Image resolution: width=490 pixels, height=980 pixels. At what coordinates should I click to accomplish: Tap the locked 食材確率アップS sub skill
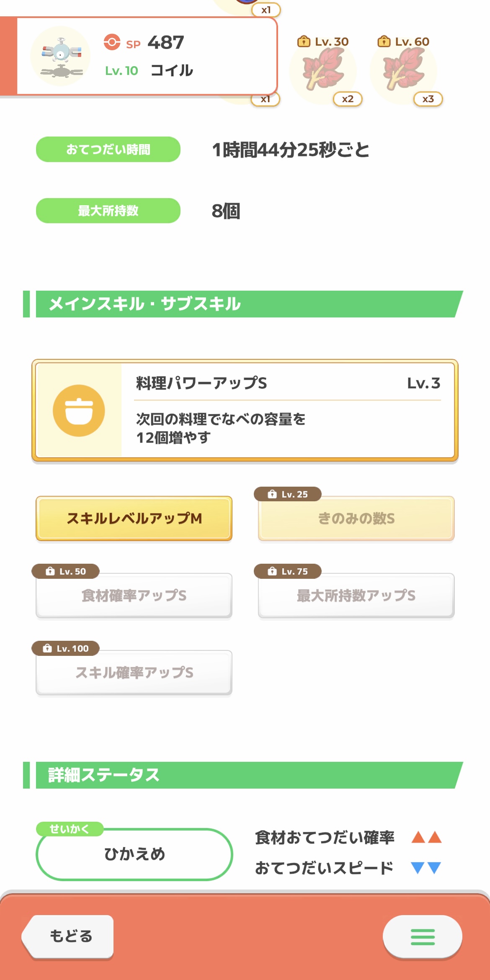click(x=134, y=596)
